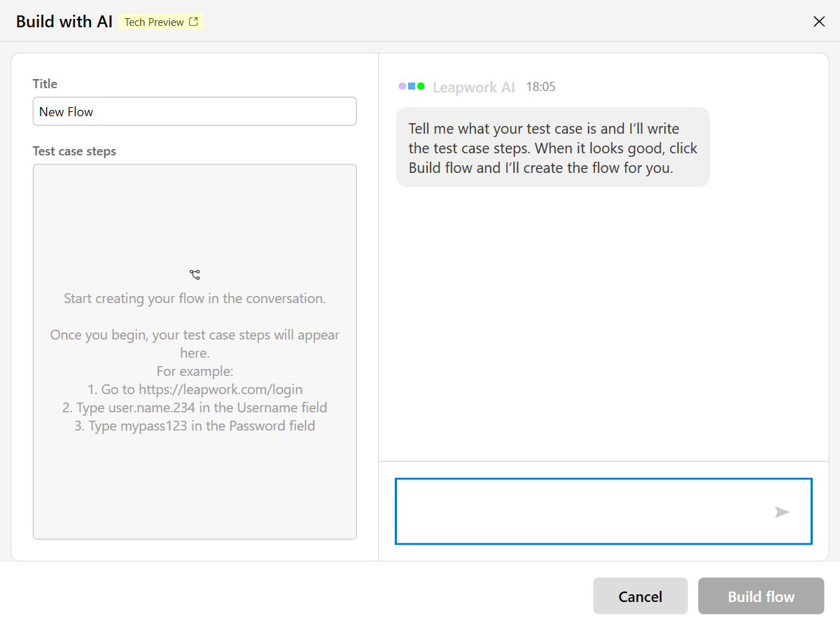Select the AI welcome message bubble
Image resolution: width=840 pixels, height=630 pixels.
point(553,147)
